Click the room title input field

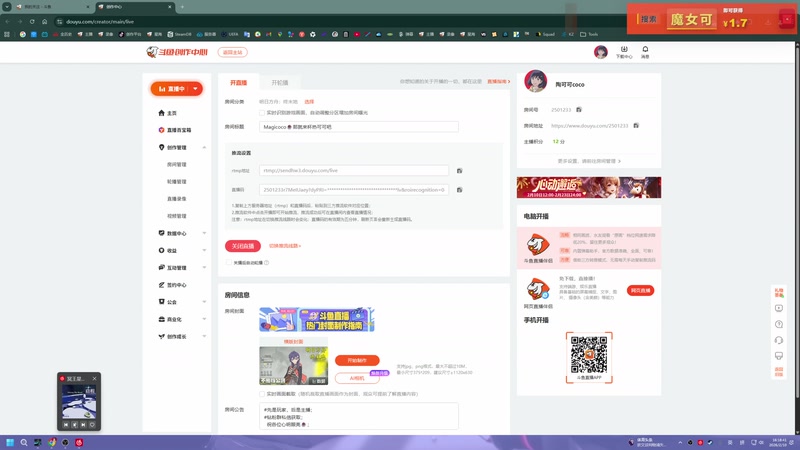click(359, 127)
